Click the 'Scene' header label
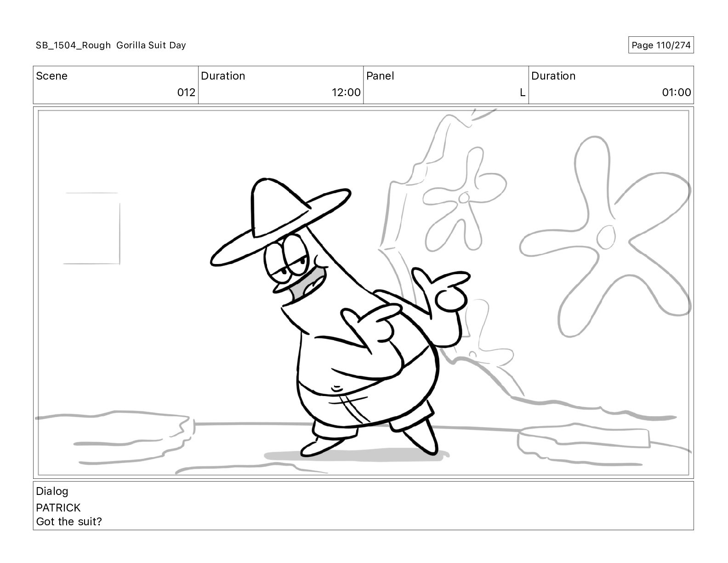 coord(51,76)
